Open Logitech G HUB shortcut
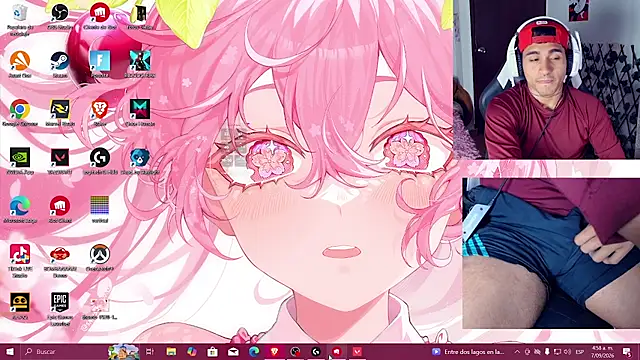 coord(100,161)
